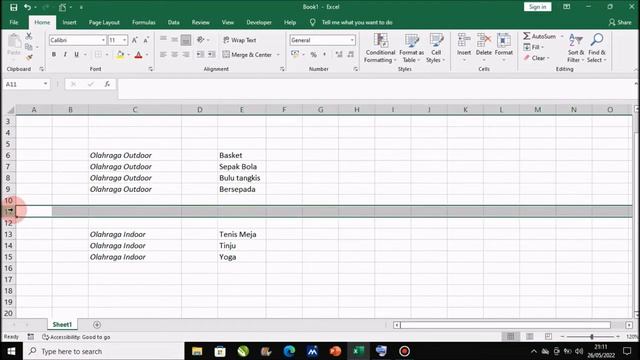Open Find & Select menu
This screenshot has width=640, height=360.
point(597,48)
